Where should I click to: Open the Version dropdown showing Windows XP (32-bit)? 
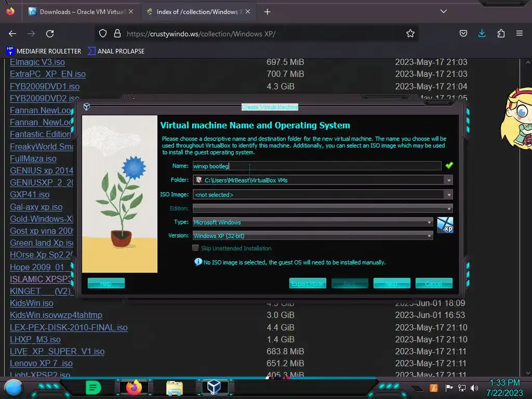(313, 235)
